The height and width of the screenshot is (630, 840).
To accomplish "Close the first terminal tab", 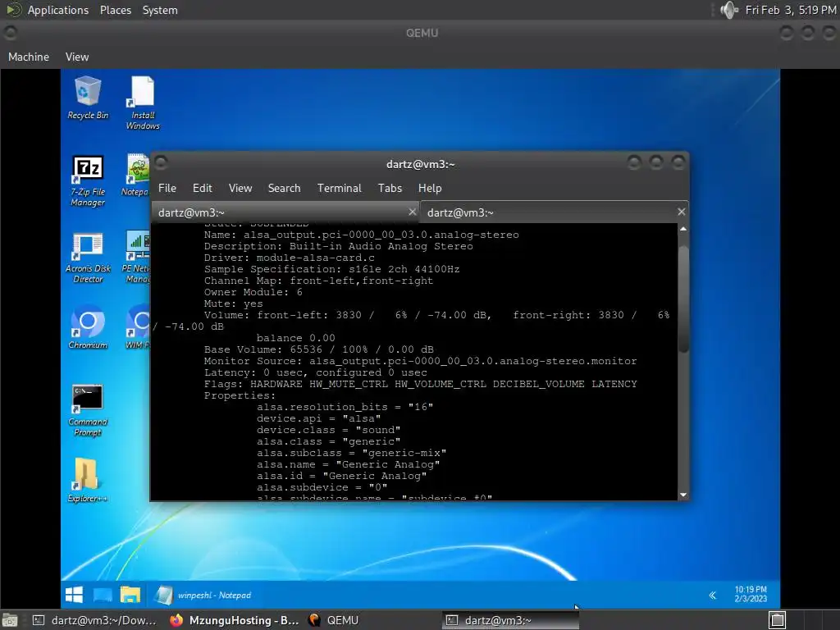I will click(412, 212).
